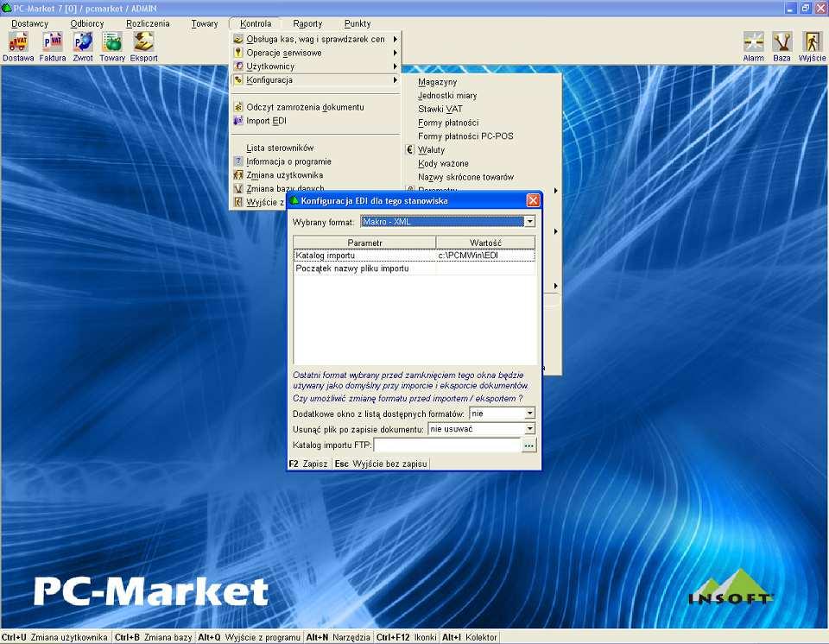This screenshot has width=829, height=644.
Task: Click Alt+I Kolektor status button
Action: coord(470,637)
